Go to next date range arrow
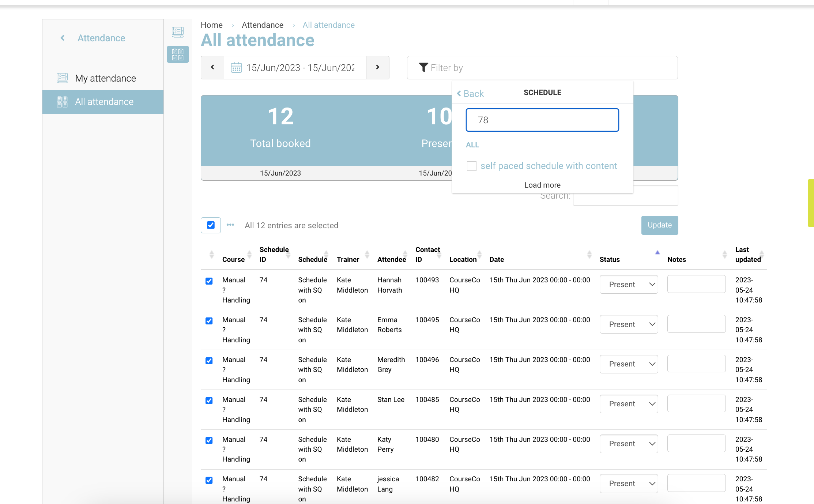Screen dimensions: 814x504 click(x=378, y=67)
